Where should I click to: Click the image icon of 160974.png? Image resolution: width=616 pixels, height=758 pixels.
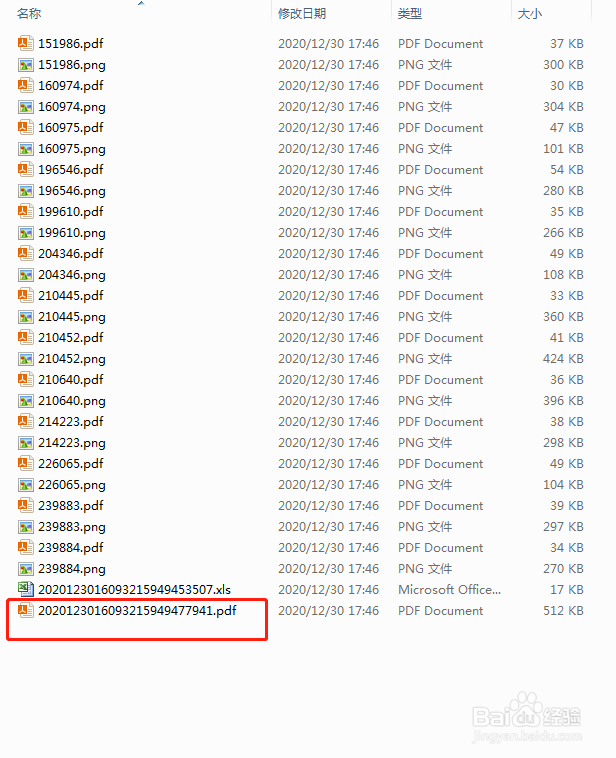(x=26, y=107)
